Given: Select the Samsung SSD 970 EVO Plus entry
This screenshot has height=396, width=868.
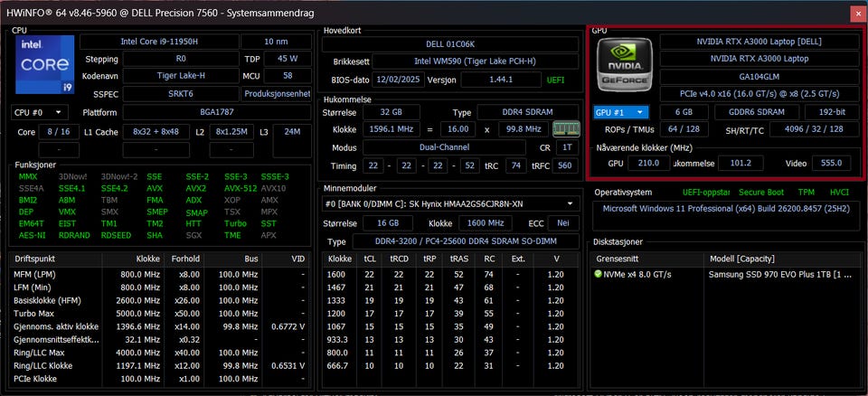Looking at the screenshot, I should point(726,274).
